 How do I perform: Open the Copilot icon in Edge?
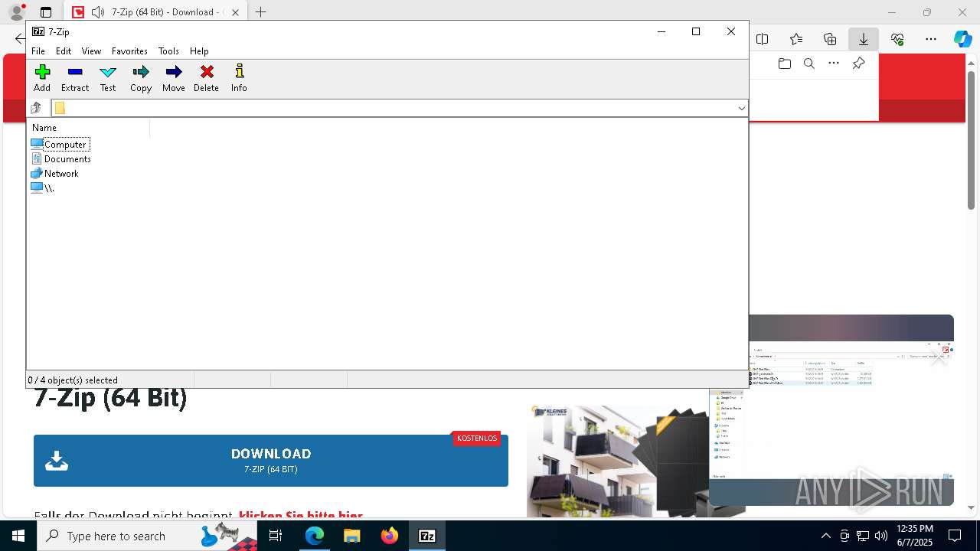tap(963, 39)
